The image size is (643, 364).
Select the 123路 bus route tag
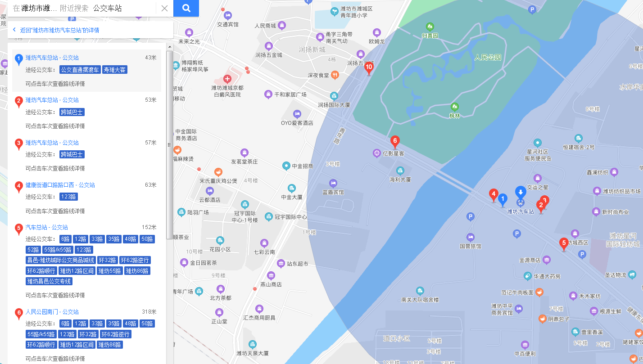(69, 196)
